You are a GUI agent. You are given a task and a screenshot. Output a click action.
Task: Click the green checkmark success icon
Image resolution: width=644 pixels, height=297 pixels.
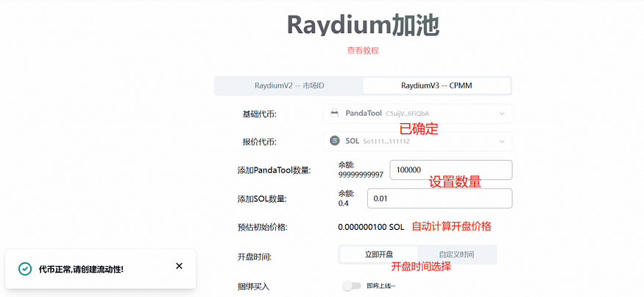[25, 269]
